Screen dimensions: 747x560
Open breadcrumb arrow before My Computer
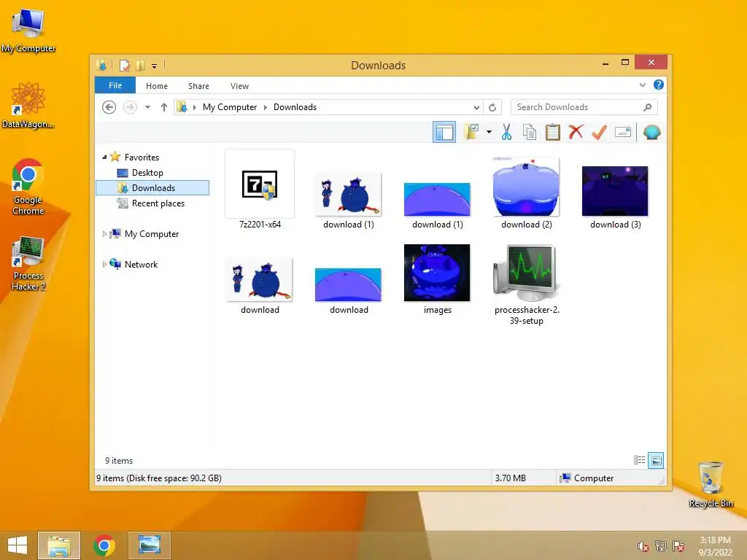tap(194, 107)
